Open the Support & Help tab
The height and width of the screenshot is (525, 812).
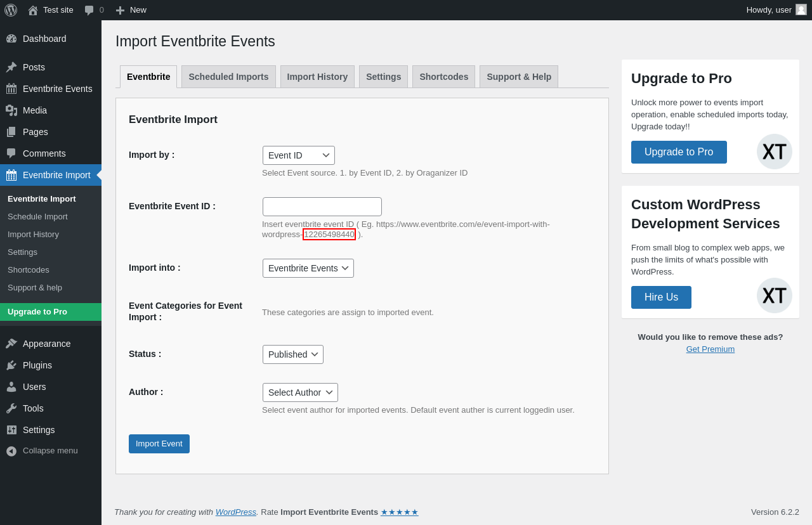click(519, 77)
